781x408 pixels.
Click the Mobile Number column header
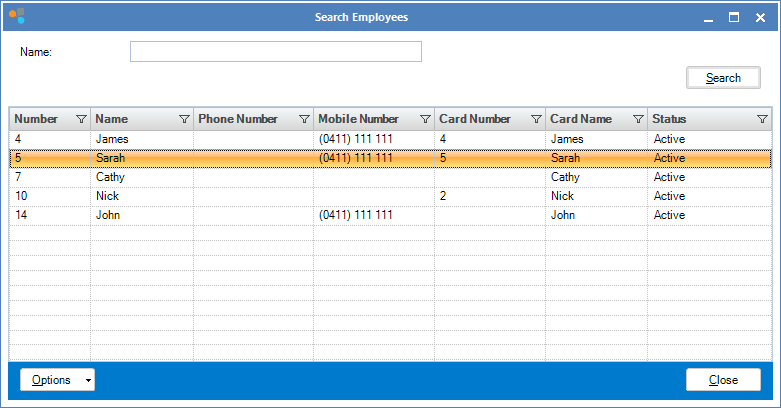tap(360, 119)
